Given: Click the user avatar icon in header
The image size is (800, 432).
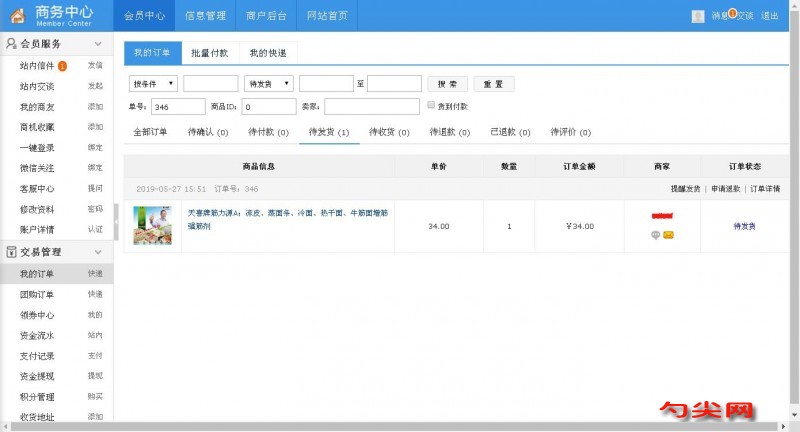Looking at the screenshot, I should 698,16.
